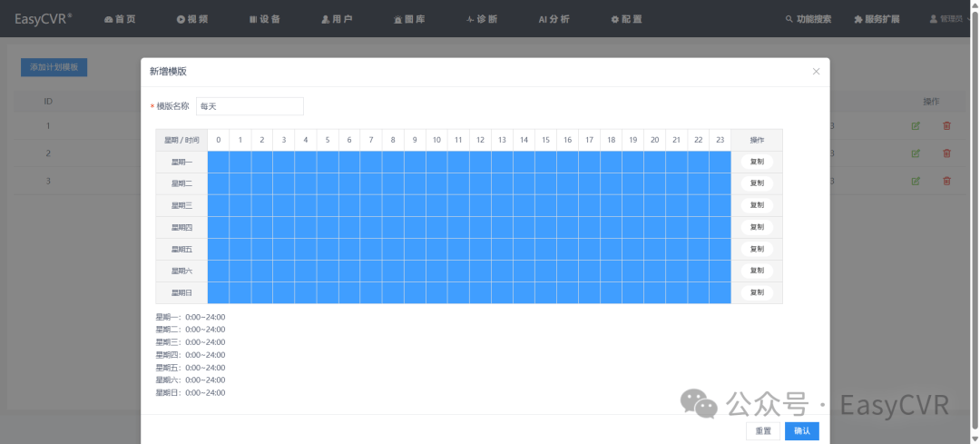The width and height of the screenshot is (980, 444).
Task: Delete icon for row ID 2
Action: [946, 153]
